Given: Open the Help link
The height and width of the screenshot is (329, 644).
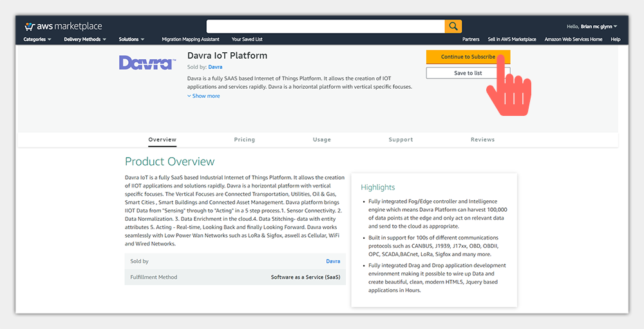Looking at the screenshot, I should (x=615, y=39).
